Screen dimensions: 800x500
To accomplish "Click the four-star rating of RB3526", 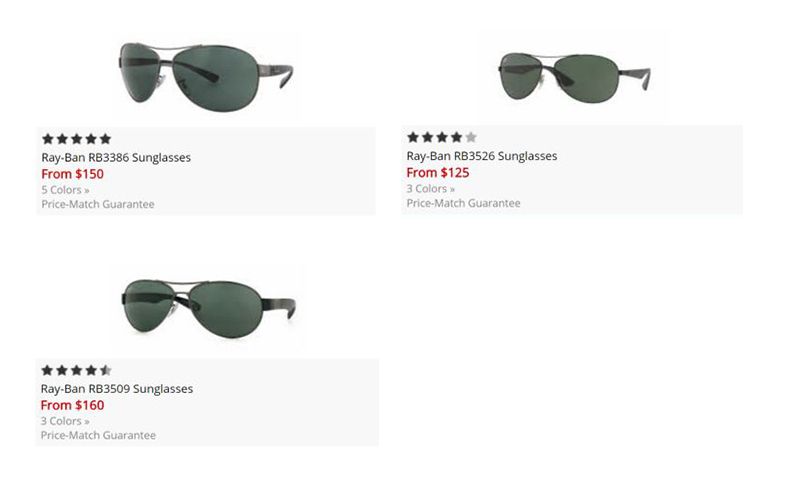I will click(x=442, y=137).
